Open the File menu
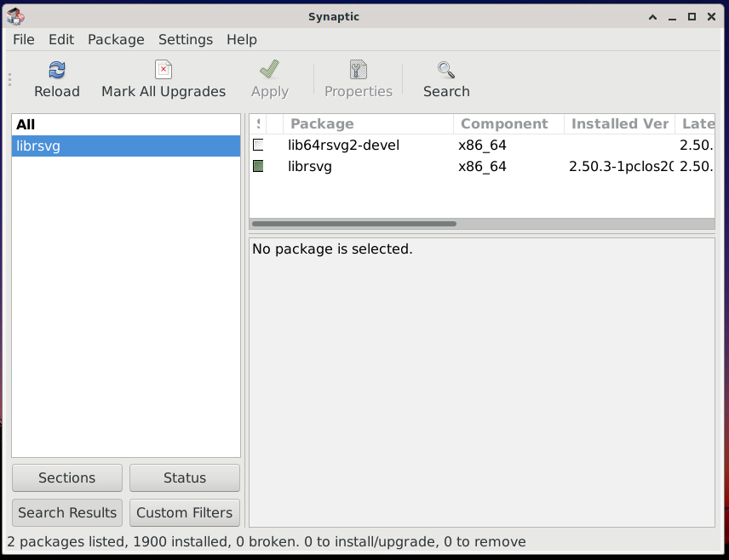The width and height of the screenshot is (729, 560). tap(24, 40)
